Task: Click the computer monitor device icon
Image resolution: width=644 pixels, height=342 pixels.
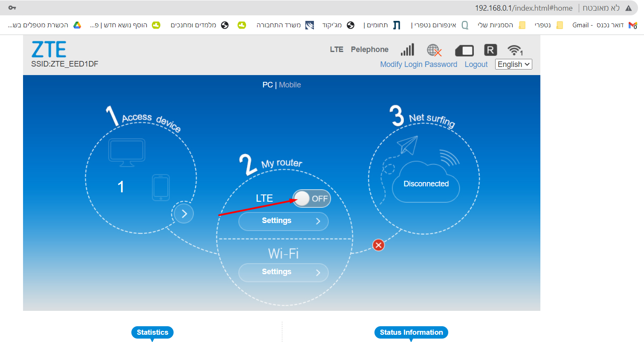Action: click(127, 152)
